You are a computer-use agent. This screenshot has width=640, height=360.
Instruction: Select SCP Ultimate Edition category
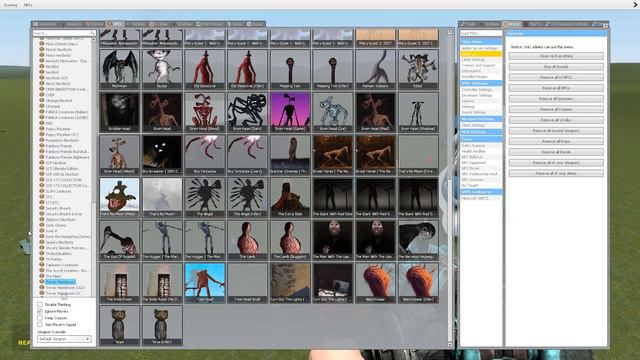(x=62, y=169)
